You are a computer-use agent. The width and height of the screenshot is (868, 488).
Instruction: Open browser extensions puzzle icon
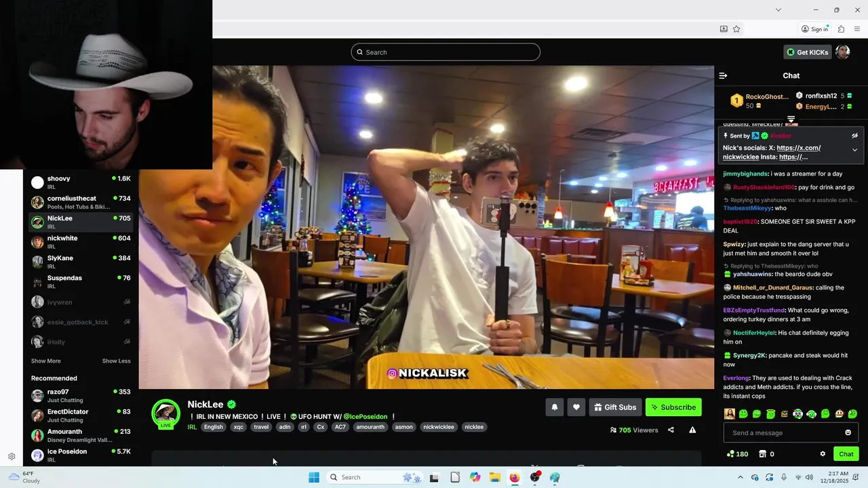pyautogui.click(x=841, y=29)
